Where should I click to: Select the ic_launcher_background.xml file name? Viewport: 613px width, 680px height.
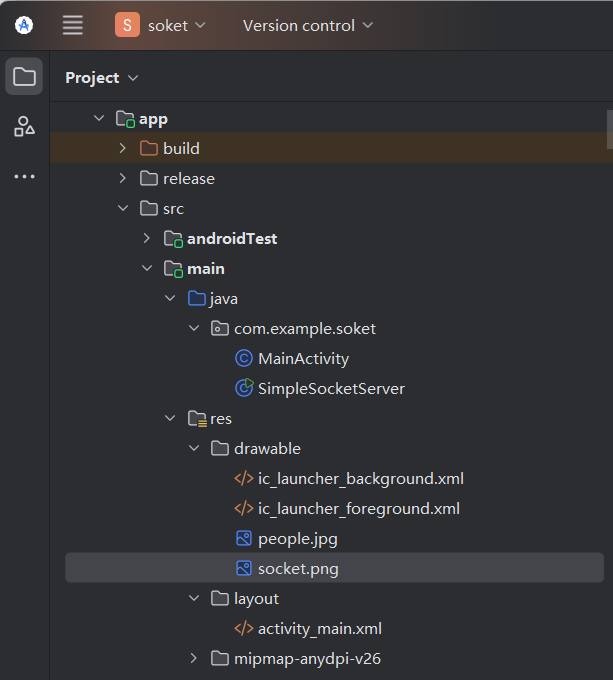[x=361, y=479]
